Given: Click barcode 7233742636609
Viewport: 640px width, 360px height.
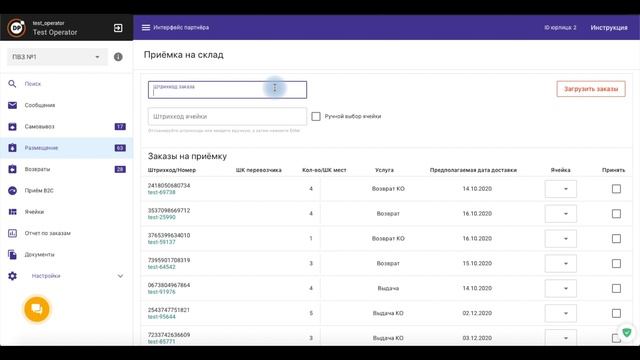Looking at the screenshot, I should [x=169, y=335].
